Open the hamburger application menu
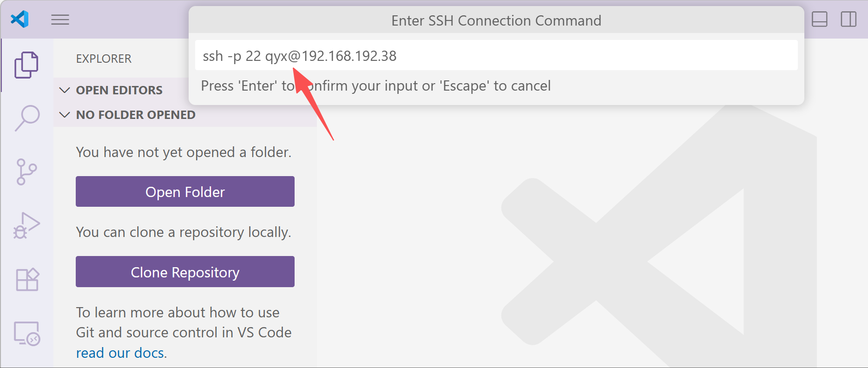Screen dimensions: 868x368 [60, 20]
